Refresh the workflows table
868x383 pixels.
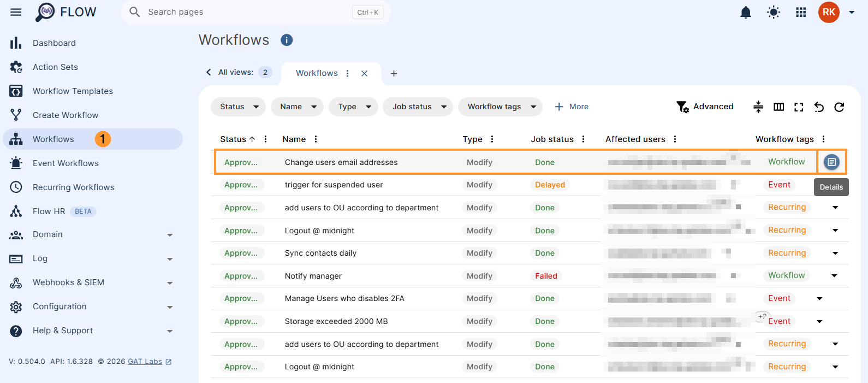[x=840, y=107]
